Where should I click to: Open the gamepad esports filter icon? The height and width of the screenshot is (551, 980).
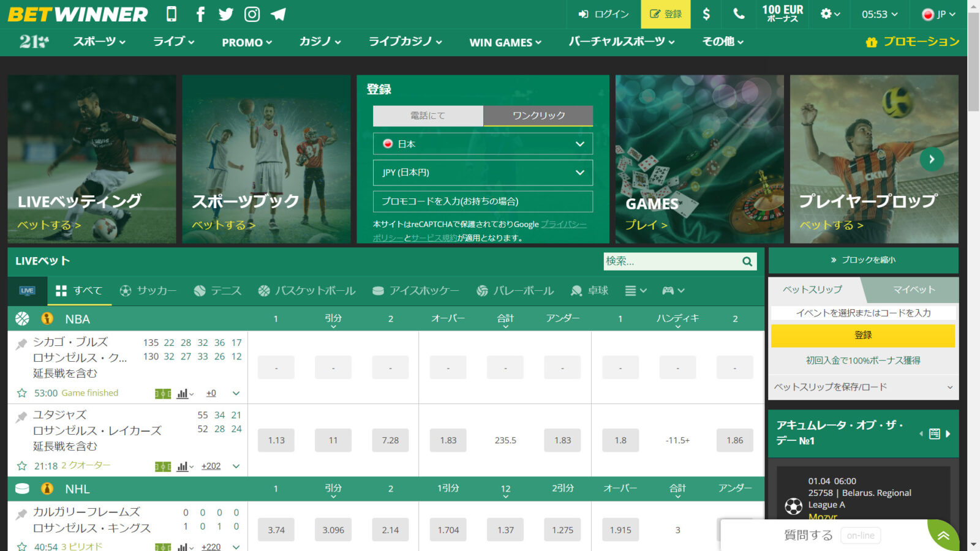tap(673, 291)
